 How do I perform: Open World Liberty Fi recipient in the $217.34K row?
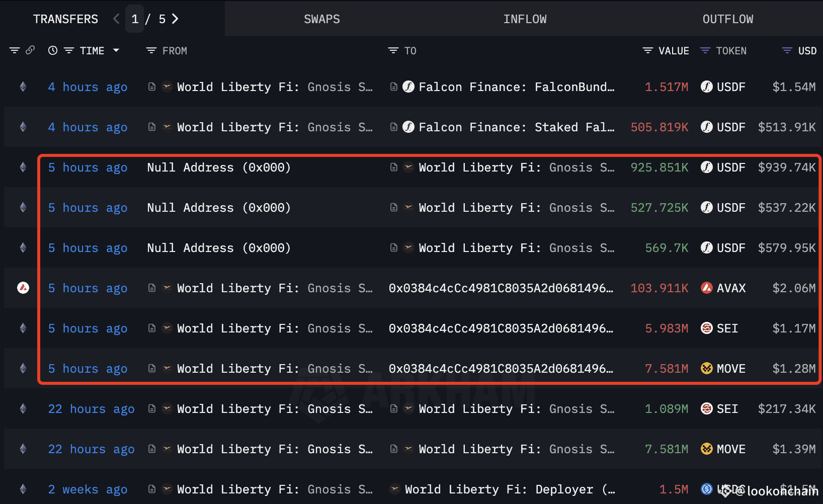point(517,409)
